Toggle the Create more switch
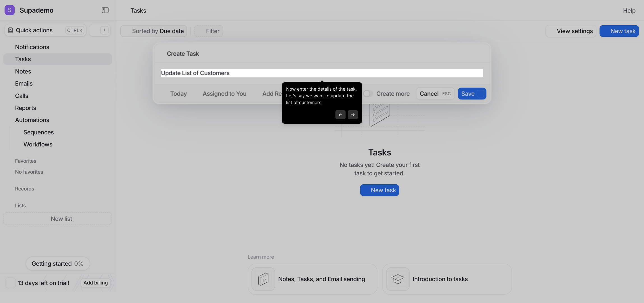 368,94
